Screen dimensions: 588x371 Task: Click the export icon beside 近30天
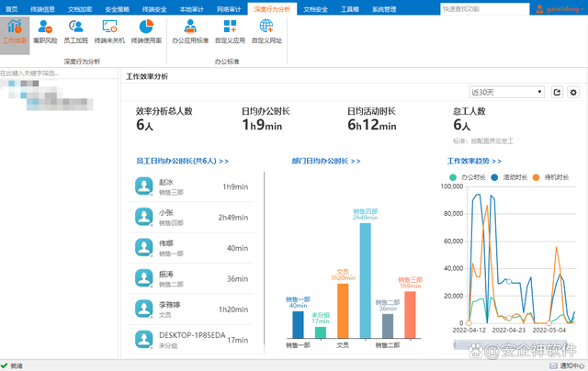point(558,92)
